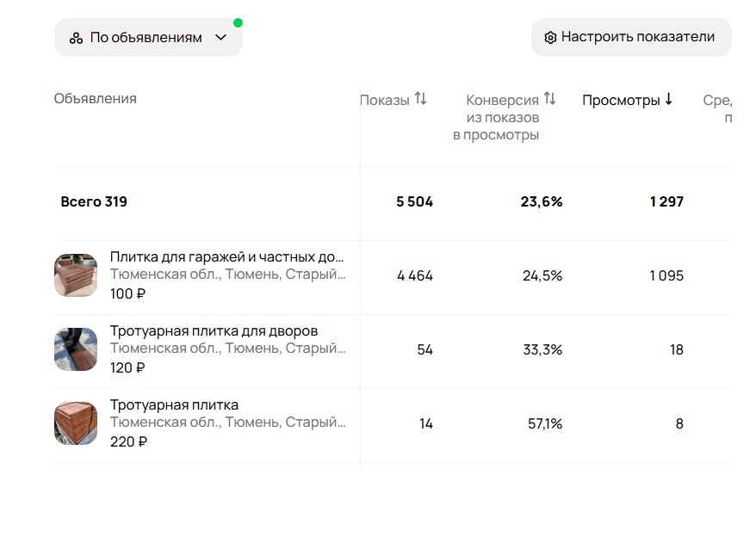The image size is (756, 549).
Task: Click the 23,6% total conversion value
Action: pos(542,202)
